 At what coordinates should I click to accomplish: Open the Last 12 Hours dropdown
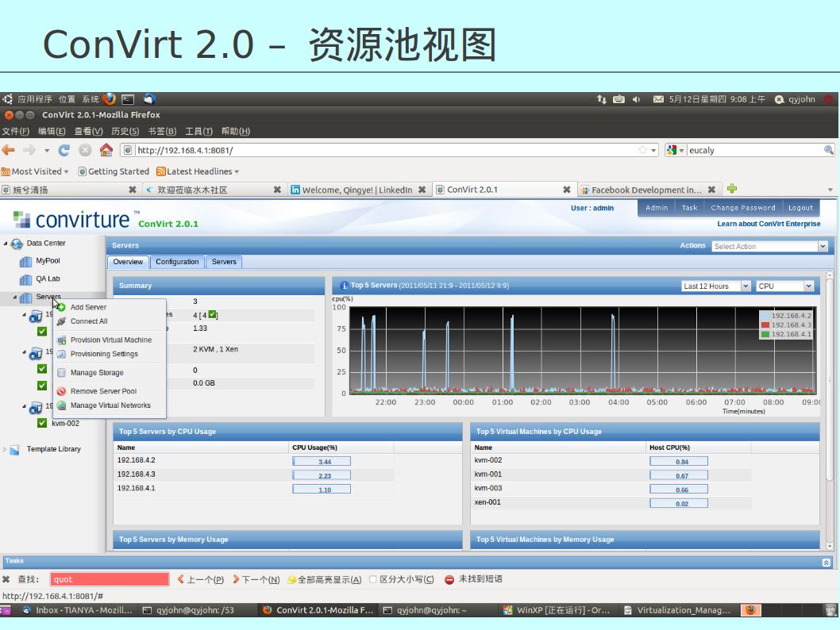click(x=715, y=286)
